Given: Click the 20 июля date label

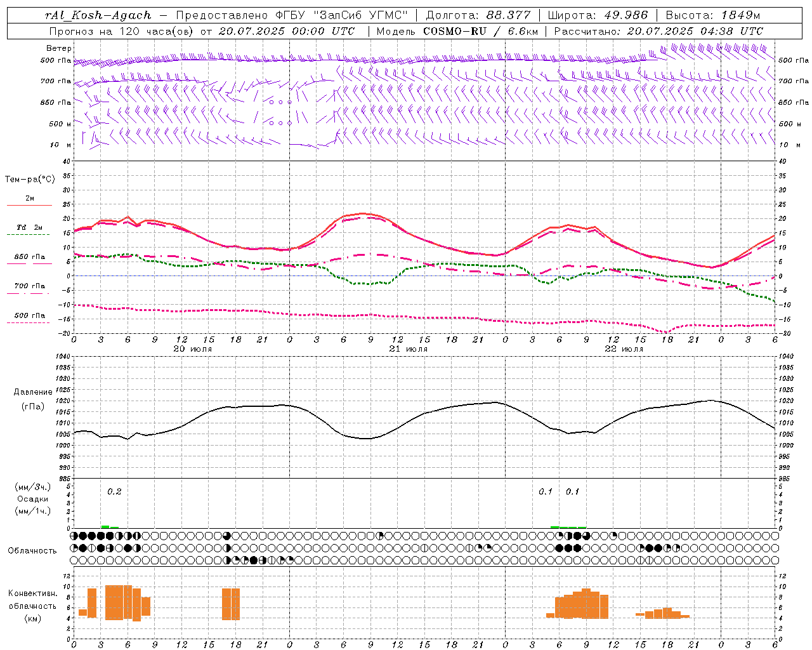Looking at the screenshot, I should pos(193,349).
